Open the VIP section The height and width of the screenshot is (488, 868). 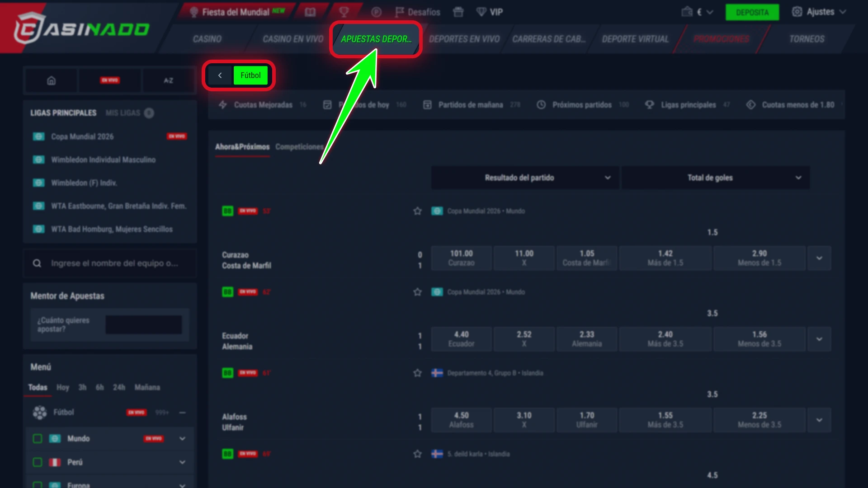click(490, 12)
